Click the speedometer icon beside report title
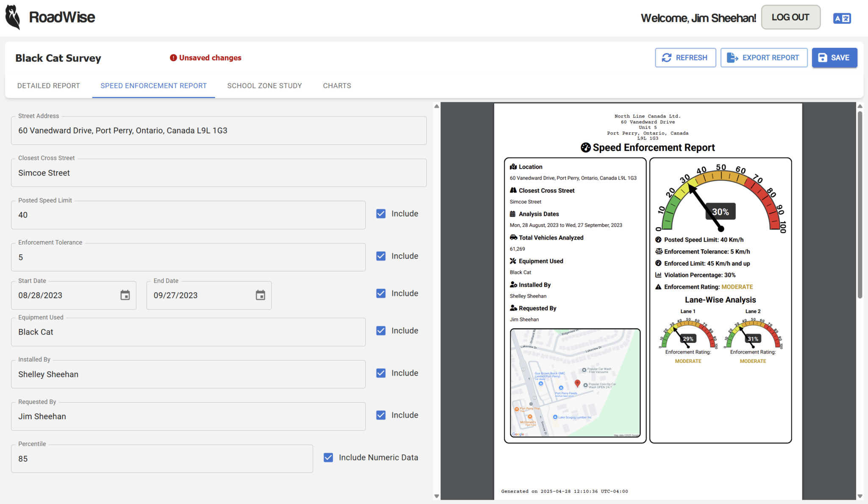Viewport: 868px width, 504px height. click(x=585, y=148)
